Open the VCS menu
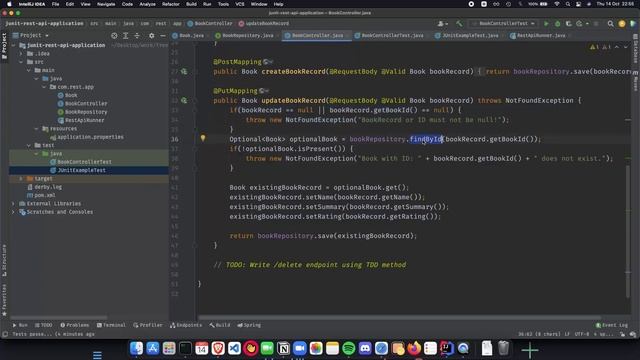Viewport: 640px width, 360px height. click(240, 4)
